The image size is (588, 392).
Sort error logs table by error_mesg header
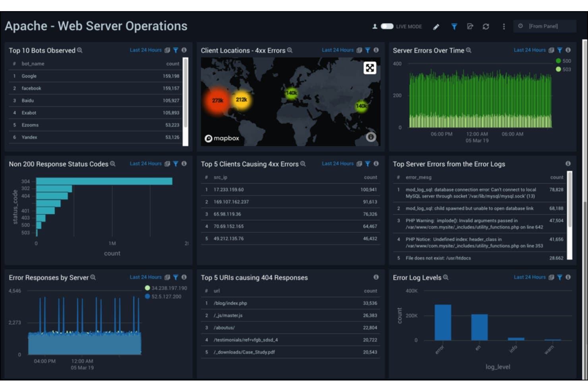pos(418,177)
